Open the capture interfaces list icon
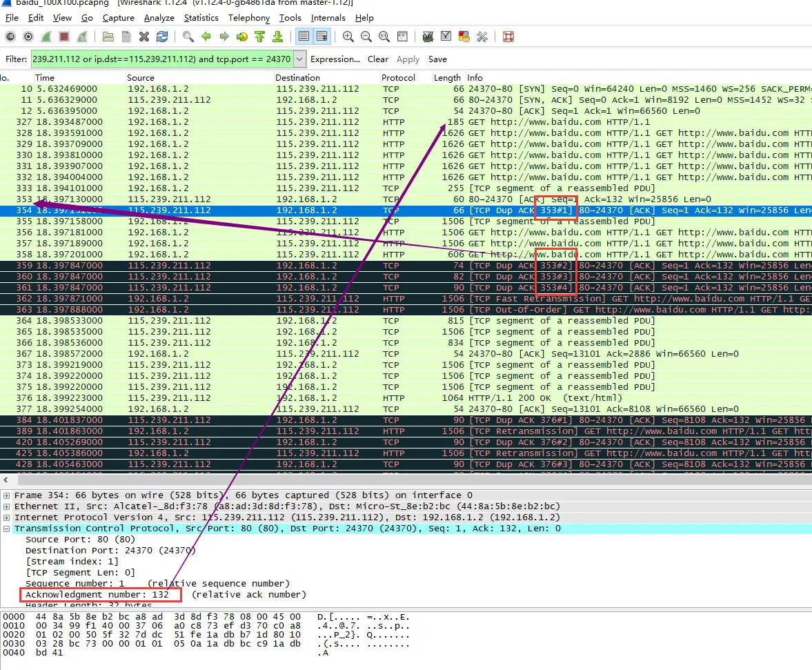The width and height of the screenshot is (812, 670). [10, 37]
